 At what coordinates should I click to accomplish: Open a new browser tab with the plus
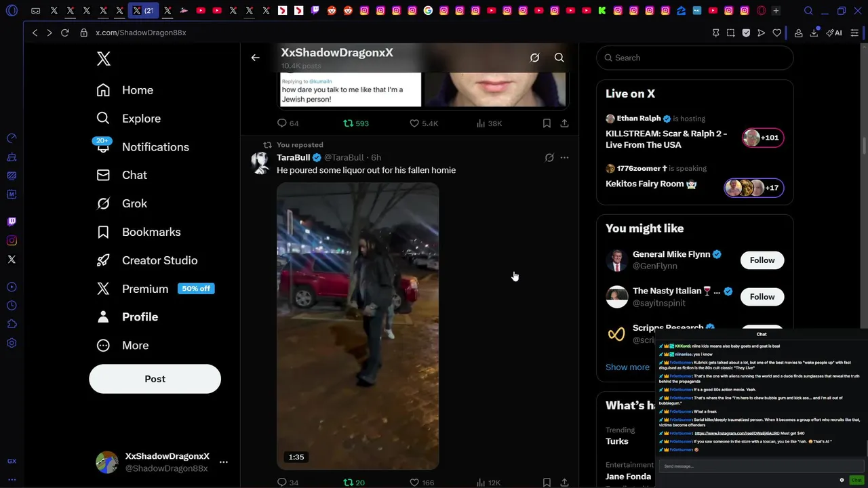click(x=776, y=11)
